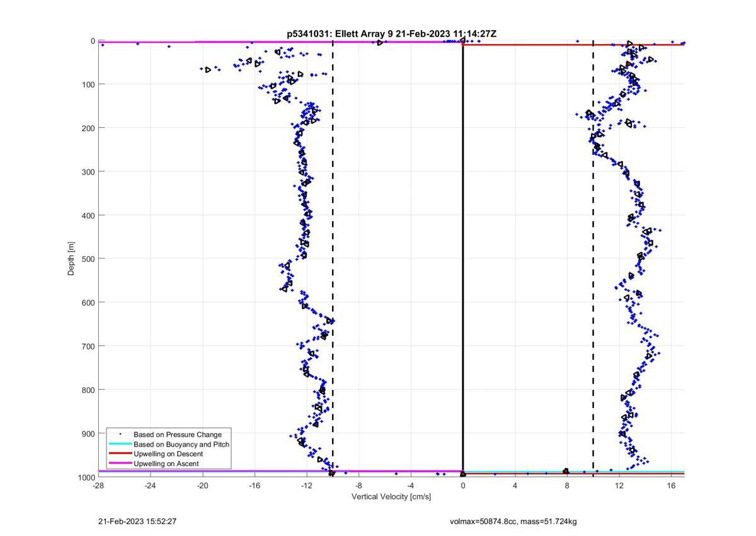Click the depth tick label 800
The width and height of the screenshot is (756, 536).
click(x=89, y=390)
